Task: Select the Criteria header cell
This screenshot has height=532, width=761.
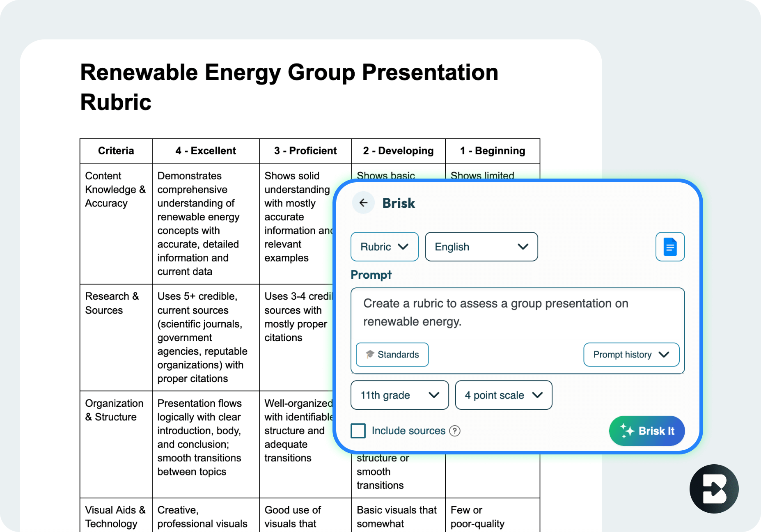Action: pyautogui.click(x=116, y=151)
